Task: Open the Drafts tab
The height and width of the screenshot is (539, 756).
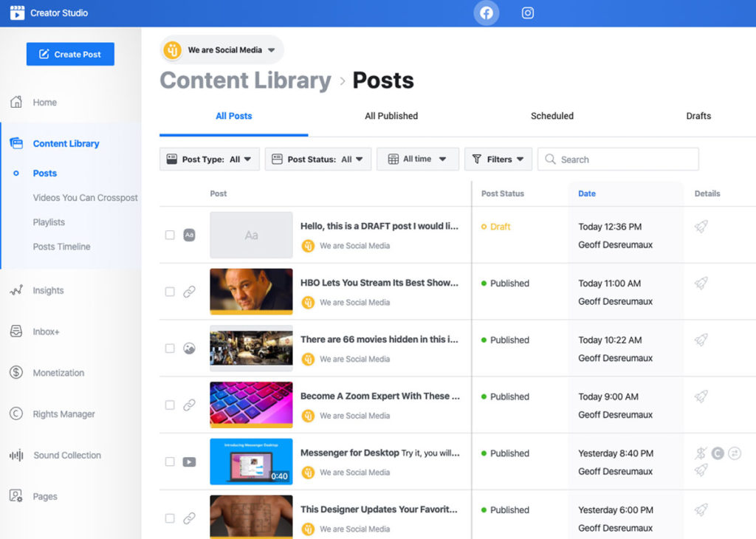Action: 698,116
